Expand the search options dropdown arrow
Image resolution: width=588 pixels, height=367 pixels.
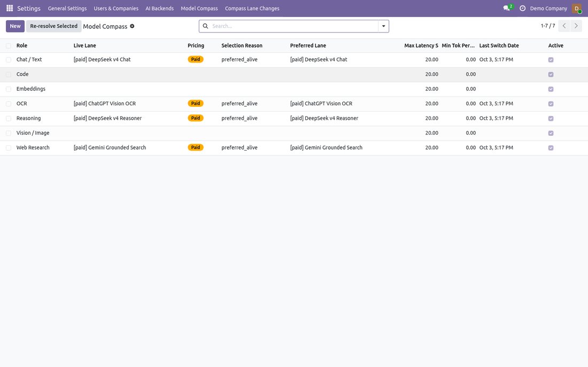coord(384,26)
